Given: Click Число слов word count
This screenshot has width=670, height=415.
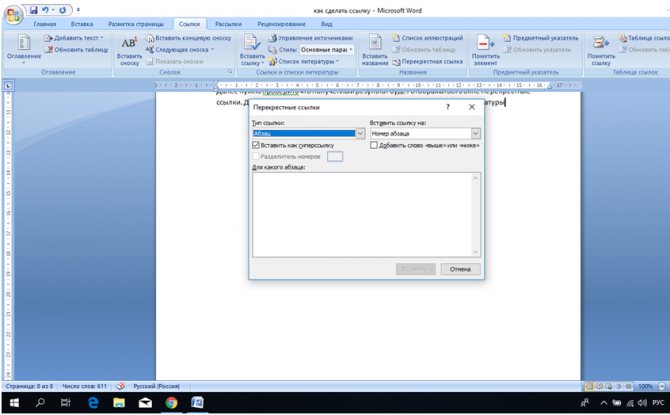Looking at the screenshot, I should [84, 386].
